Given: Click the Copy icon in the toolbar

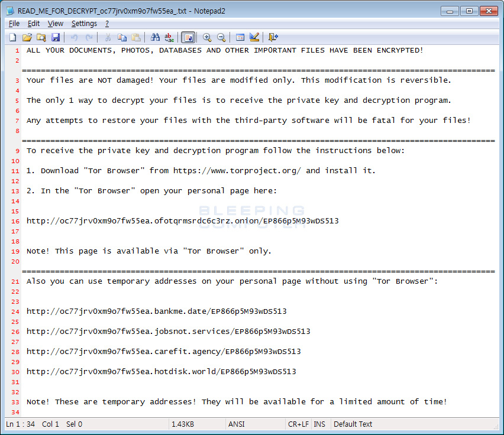Looking at the screenshot, I should [122, 38].
